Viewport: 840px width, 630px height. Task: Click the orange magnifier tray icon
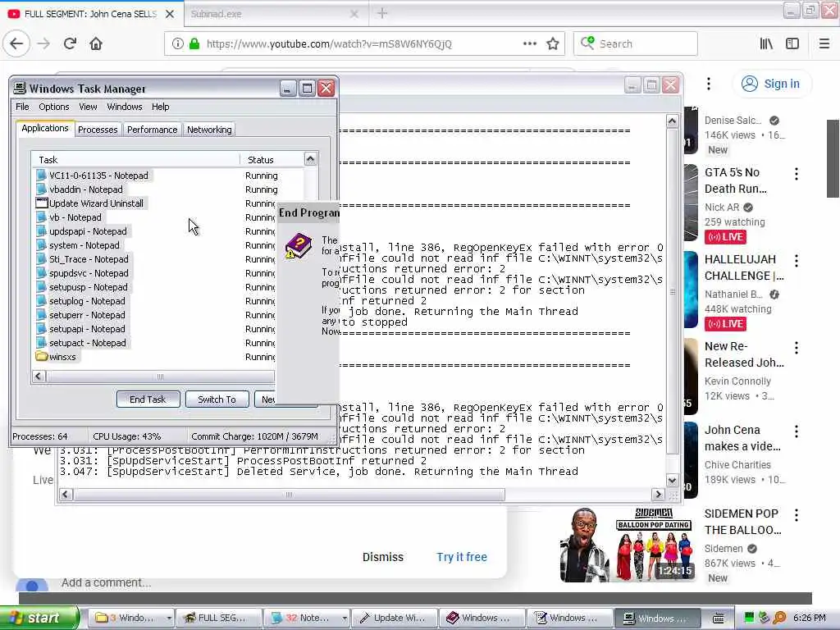click(779, 618)
